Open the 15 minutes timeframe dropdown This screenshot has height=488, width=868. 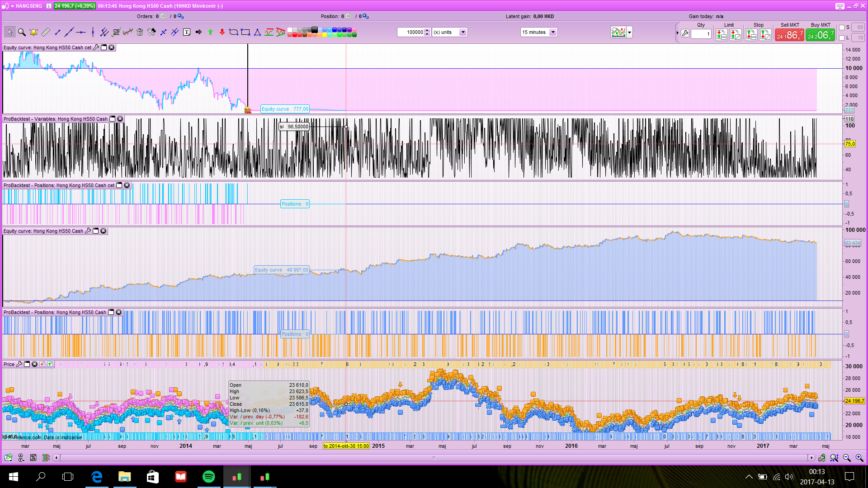pos(553,32)
